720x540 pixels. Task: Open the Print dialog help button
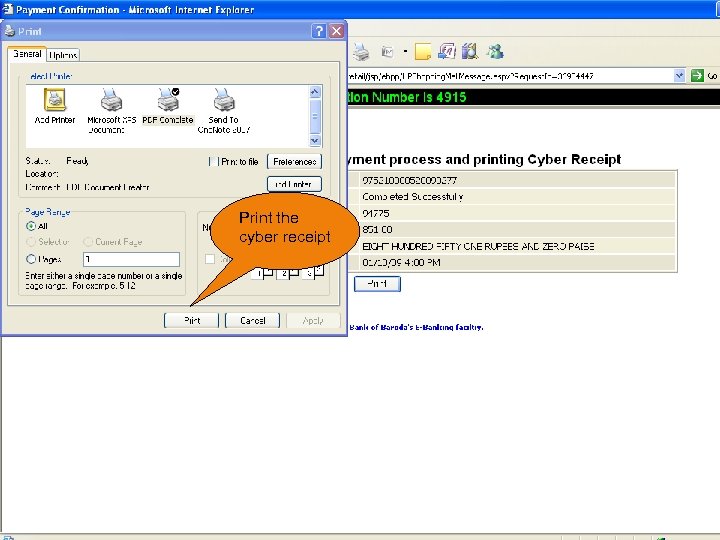pos(318,31)
